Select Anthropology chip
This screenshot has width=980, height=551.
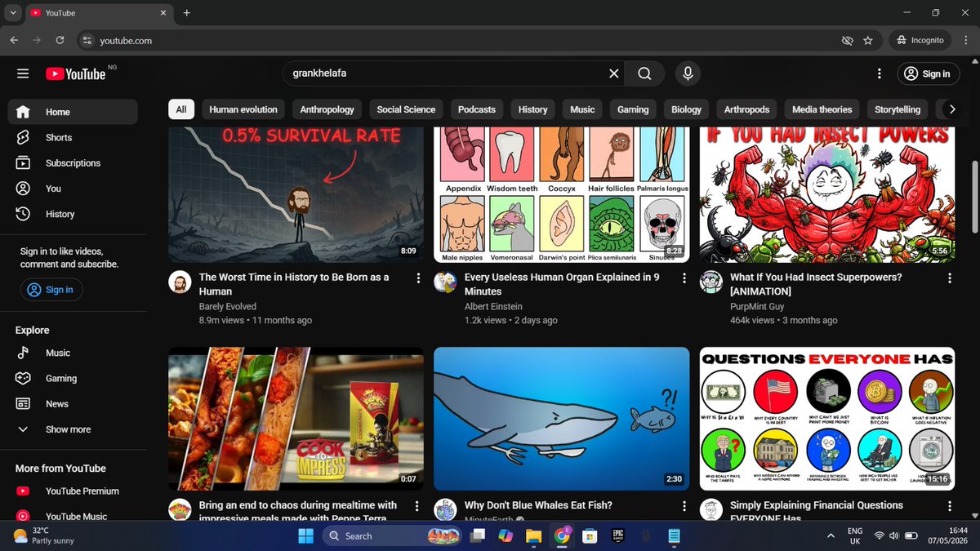327,109
